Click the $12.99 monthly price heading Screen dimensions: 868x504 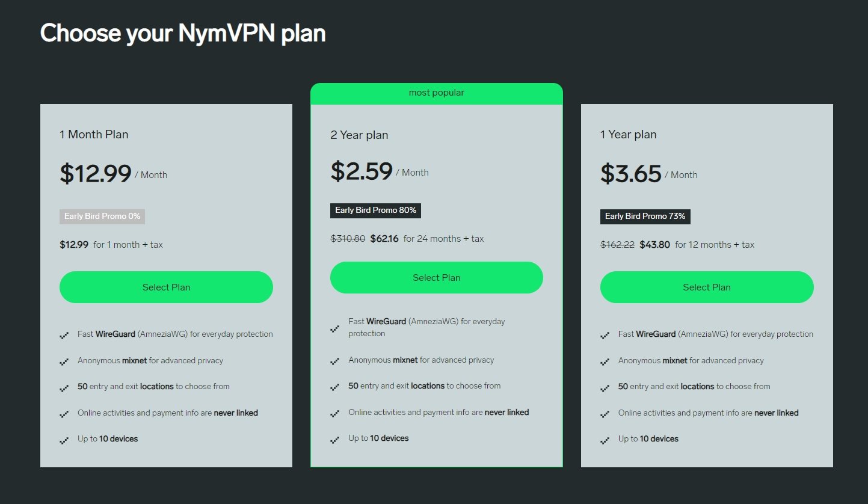[96, 174]
